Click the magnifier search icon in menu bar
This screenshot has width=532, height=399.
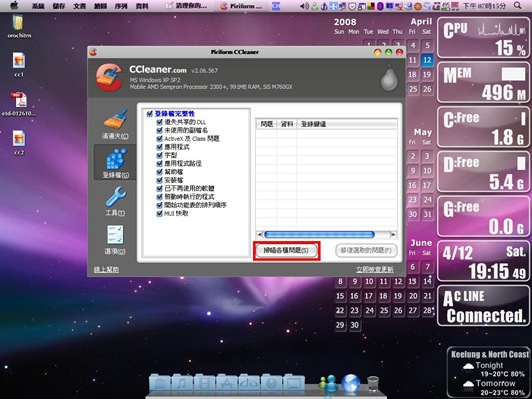click(517, 5)
